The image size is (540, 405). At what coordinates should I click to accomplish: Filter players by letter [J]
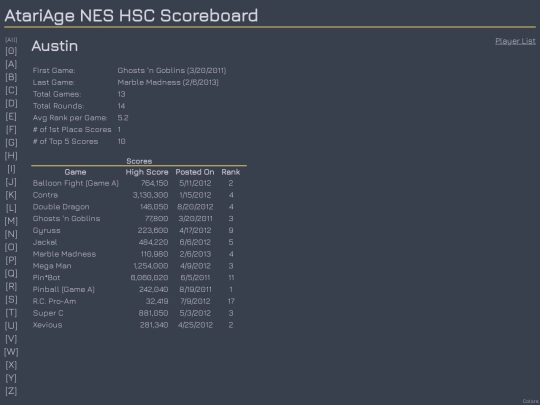click(11, 182)
